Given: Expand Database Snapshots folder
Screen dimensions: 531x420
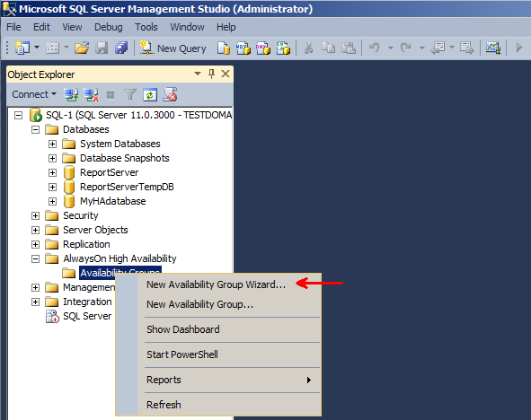Looking at the screenshot, I should (52, 158).
